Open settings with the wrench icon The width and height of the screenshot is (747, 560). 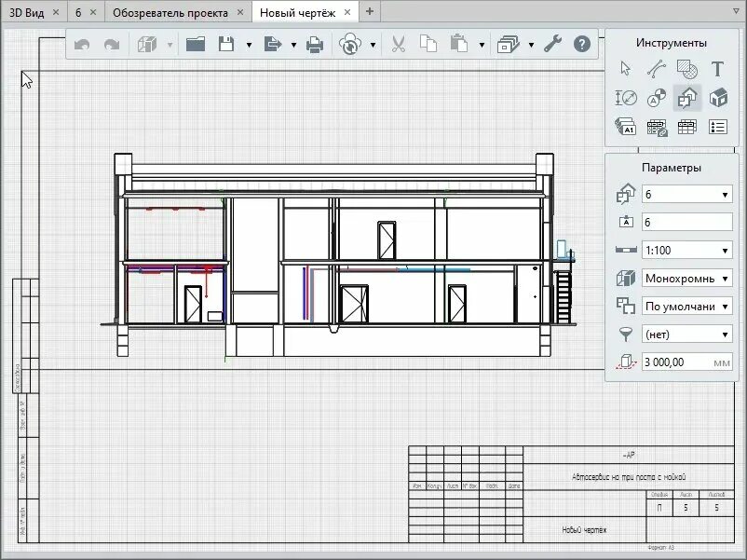[553, 44]
